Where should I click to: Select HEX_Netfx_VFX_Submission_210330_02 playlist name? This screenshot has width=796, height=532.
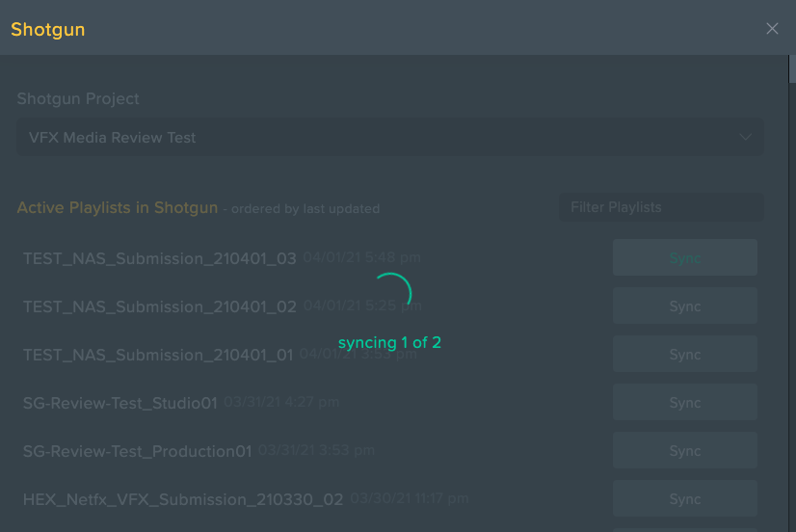(183, 499)
